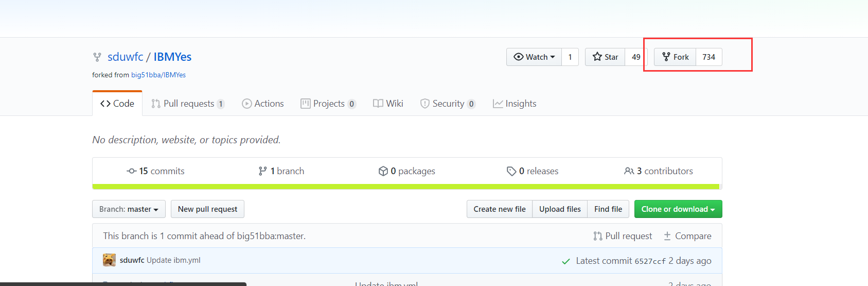The height and width of the screenshot is (286, 868).
Task: Star the IBMYes repository
Action: click(606, 57)
